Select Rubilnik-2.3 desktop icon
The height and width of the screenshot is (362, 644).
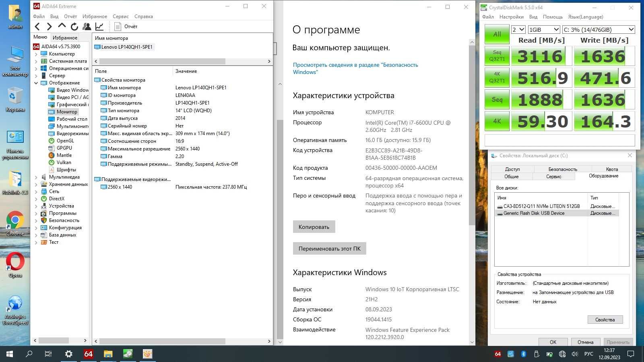(x=15, y=183)
